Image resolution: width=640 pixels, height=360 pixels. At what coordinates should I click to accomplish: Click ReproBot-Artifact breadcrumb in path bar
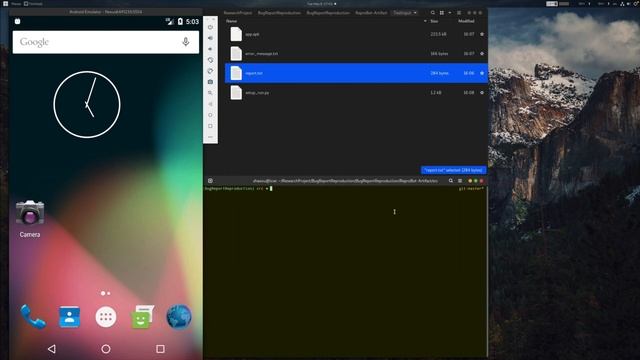click(371, 13)
